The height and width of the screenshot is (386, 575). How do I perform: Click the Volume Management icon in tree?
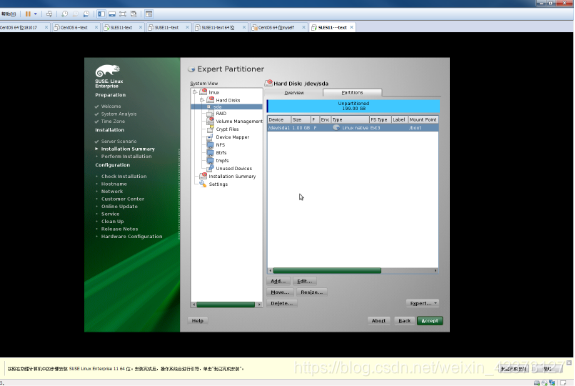click(210, 121)
